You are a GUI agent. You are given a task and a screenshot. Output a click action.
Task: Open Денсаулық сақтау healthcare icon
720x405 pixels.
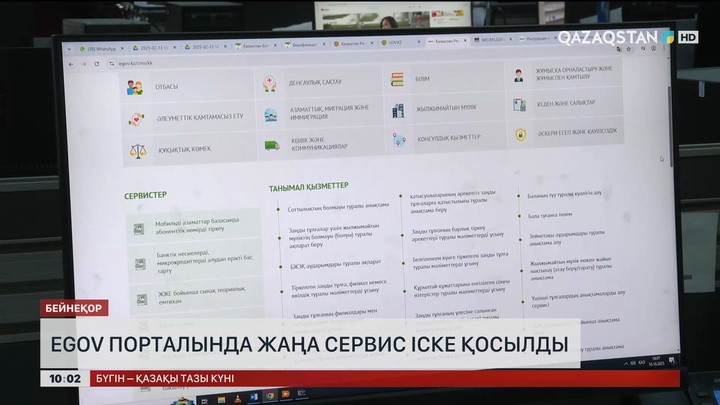[270, 84]
